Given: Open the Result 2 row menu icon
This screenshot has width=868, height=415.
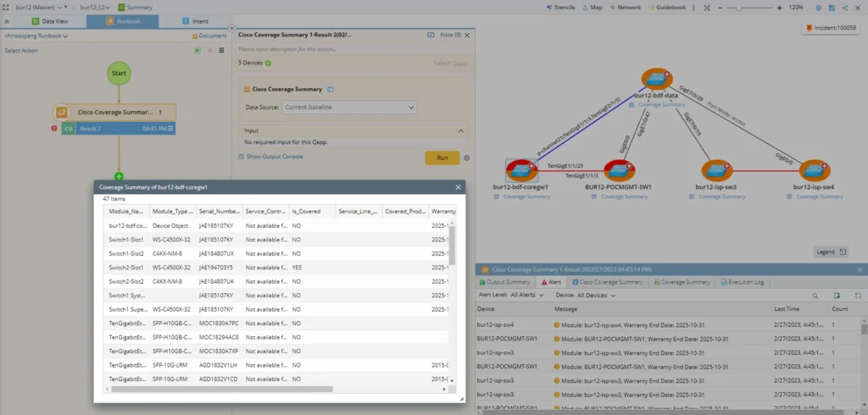Looking at the screenshot, I should (170, 129).
